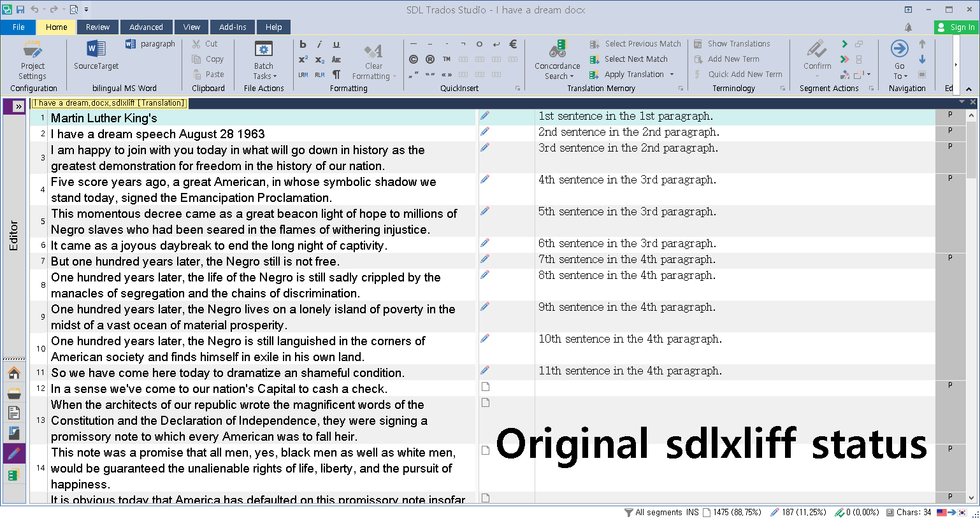Open the View tab
Screen dimensions: 980x519
tap(191, 27)
